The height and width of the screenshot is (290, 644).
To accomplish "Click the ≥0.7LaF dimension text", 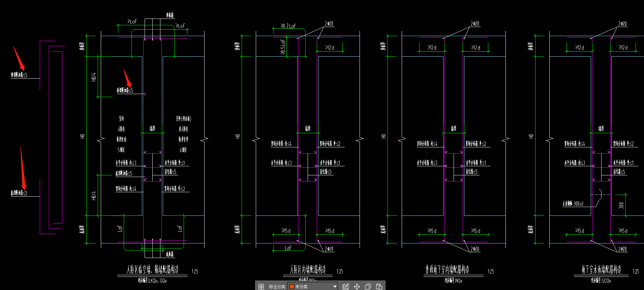I will point(288,26).
